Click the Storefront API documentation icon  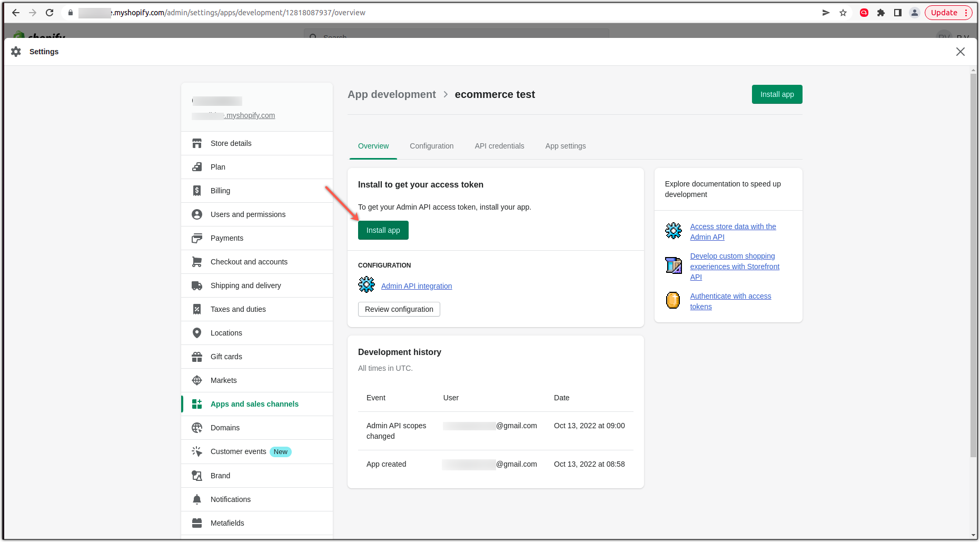pyautogui.click(x=674, y=265)
